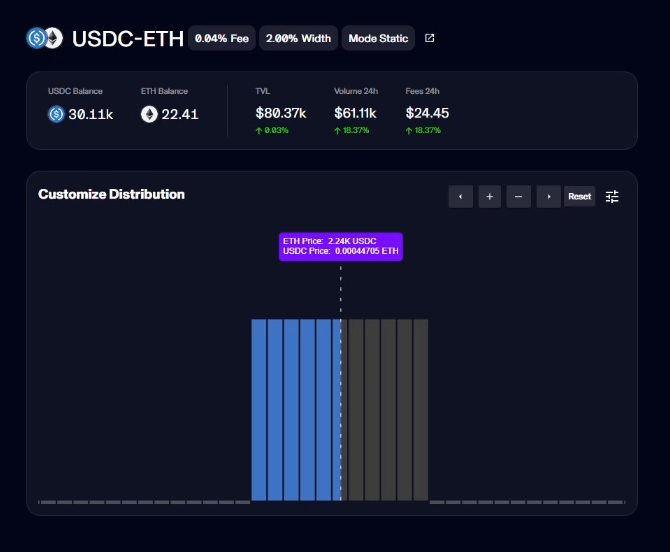
Task: Add a bin with the plus button
Action: [x=489, y=197]
